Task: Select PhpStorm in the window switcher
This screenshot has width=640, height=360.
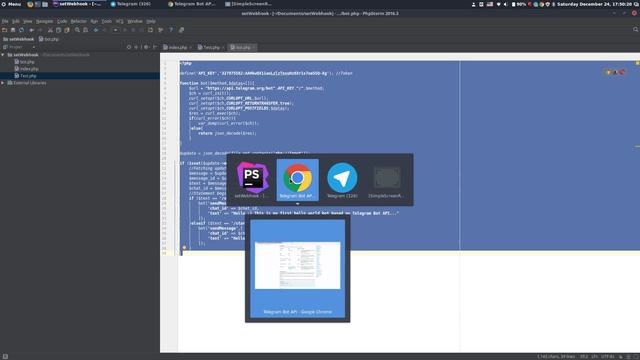Action: click(252, 180)
